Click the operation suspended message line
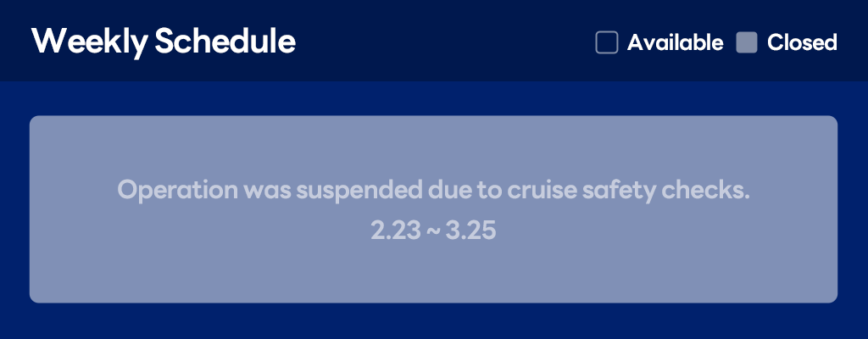This screenshot has width=868, height=339. 433,191
